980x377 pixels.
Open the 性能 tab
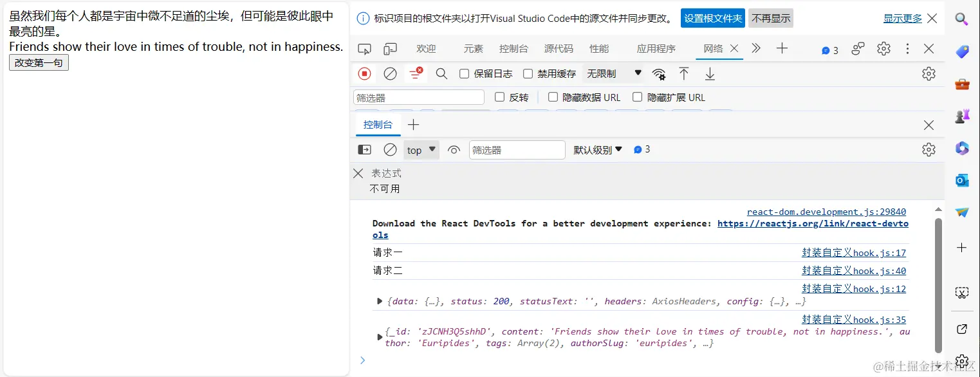[x=599, y=49]
